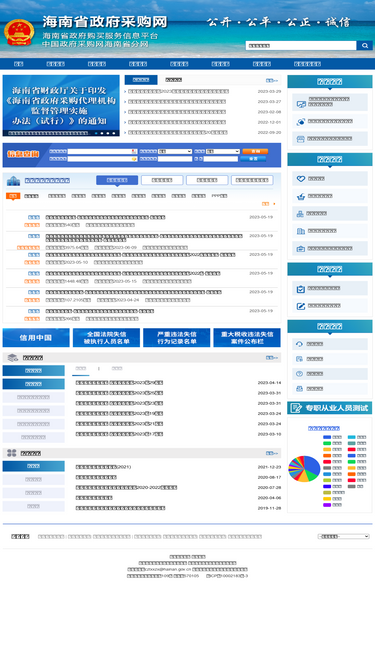The width and height of the screenshot is (375, 667).
Task: Open the pencil edit icon sidebar entry
Action: [x=330, y=306]
